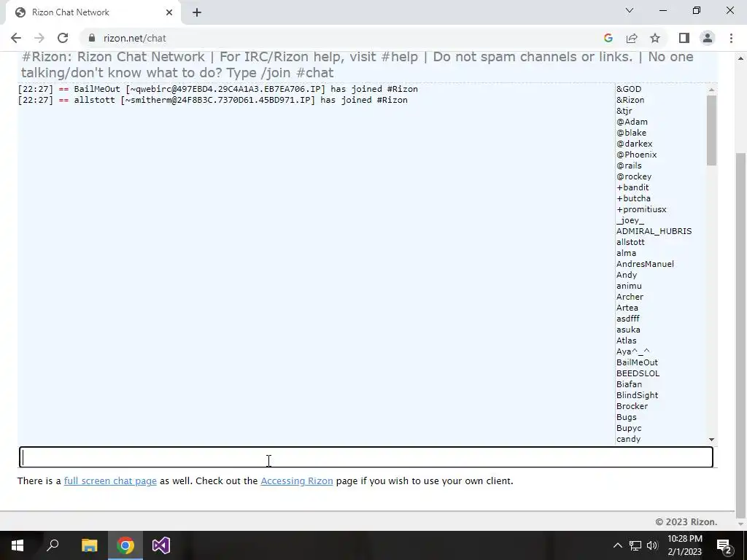The height and width of the screenshot is (560, 747).
Task: Select operator @rails in the user list
Action: click(x=629, y=166)
